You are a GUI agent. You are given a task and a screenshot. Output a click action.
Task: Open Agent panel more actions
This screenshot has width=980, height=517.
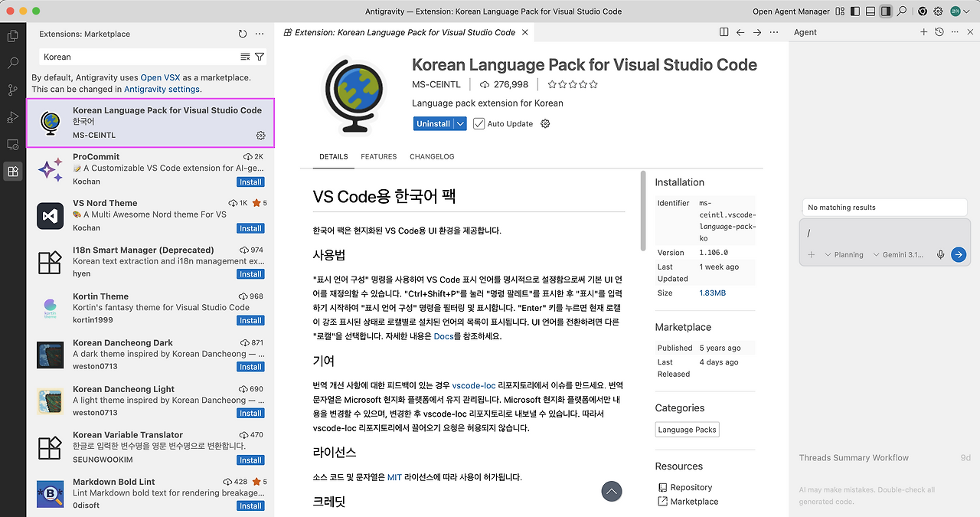[954, 32]
